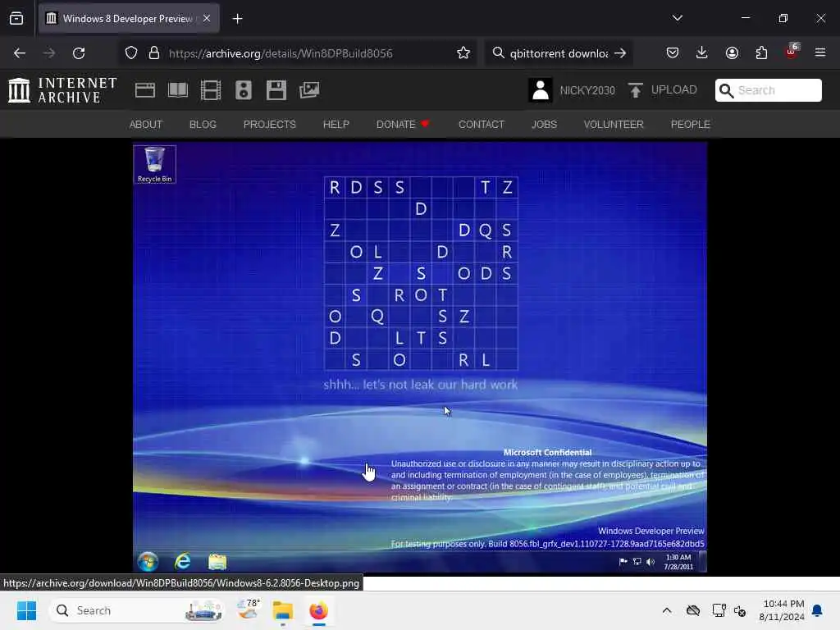Go back with browser back arrow
The image size is (840, 630).
(20, 53)
